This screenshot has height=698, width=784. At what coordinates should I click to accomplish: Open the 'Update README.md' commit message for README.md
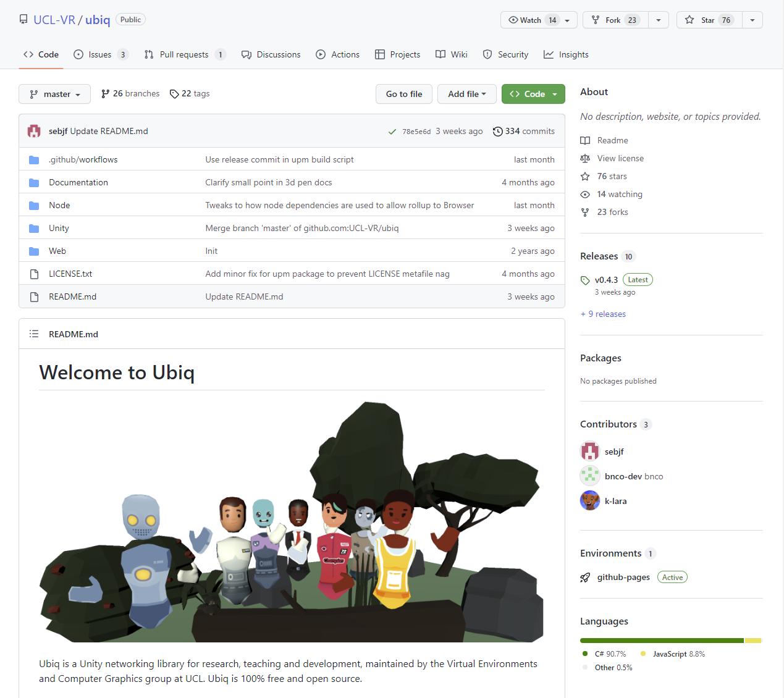pos(244,296)
